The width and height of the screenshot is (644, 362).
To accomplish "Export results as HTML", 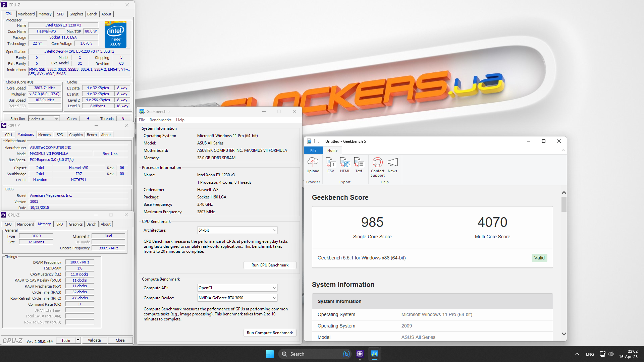I will point(345,165).
